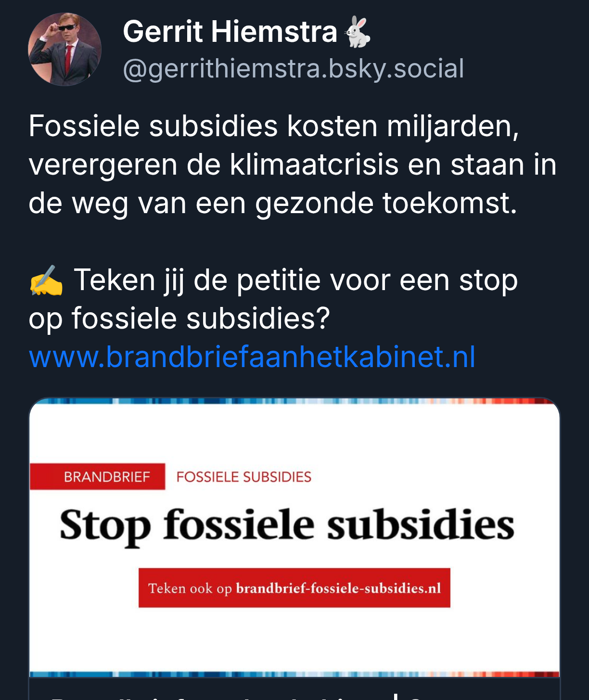Click the warming stripes bar atop card
The image size is (589, 700).
tap(294, 401)
